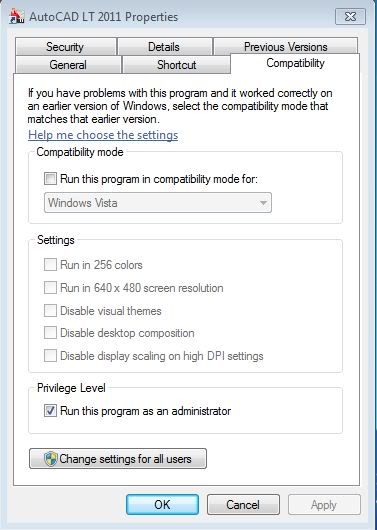The width and height of the screenshot is (377, 530).
Task: Click the Cancel button
Action: pyautogui.click(x=243, y=505)
